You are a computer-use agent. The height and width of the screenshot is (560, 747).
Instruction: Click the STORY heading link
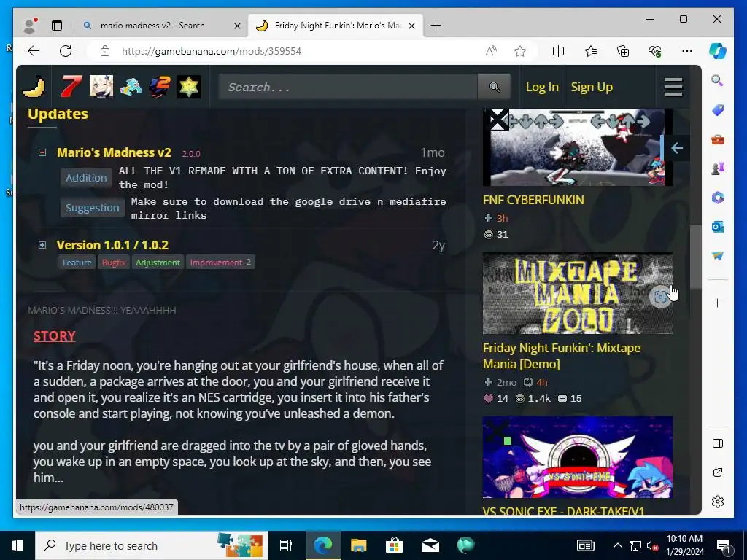coord(54,335)
